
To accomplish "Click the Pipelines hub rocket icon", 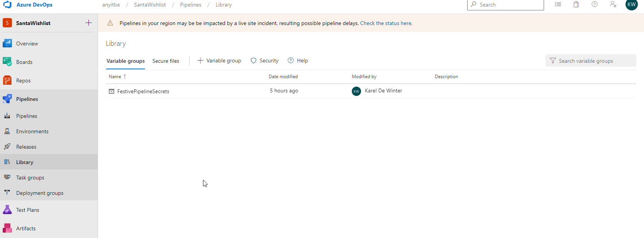I will point(7,99).
